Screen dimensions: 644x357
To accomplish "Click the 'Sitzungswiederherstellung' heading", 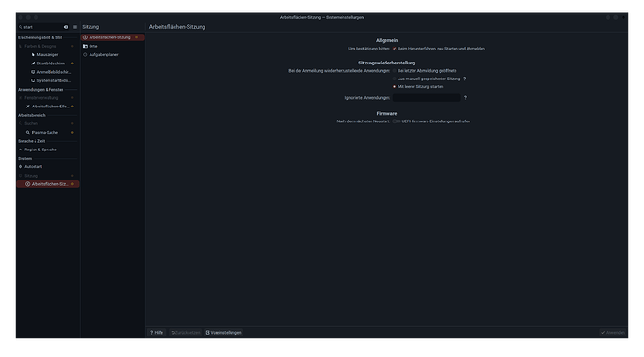I will pyautogui.click(x=387, y=63).
